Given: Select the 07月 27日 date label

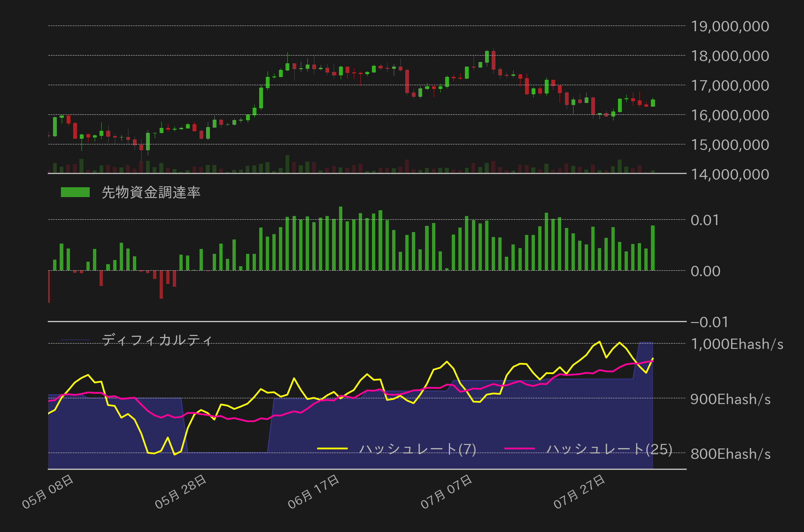Looking at the screenshot, I should click(580, 491).
